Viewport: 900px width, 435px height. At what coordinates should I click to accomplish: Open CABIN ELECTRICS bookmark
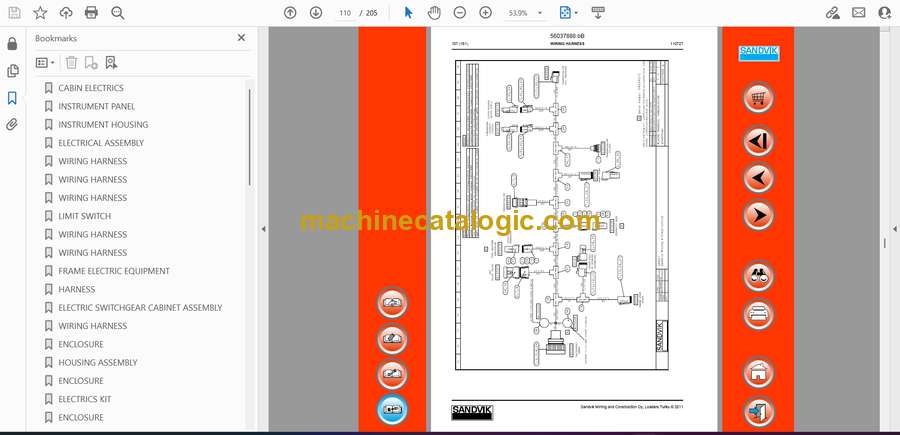[x=91, y=88]
